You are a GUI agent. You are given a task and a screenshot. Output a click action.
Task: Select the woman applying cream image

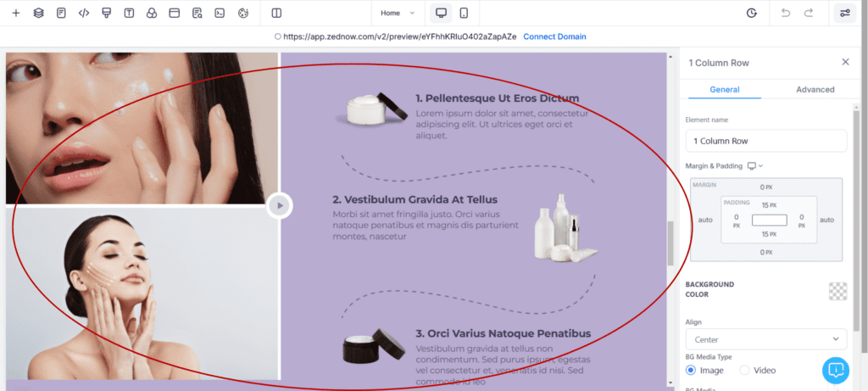[142, 128]
